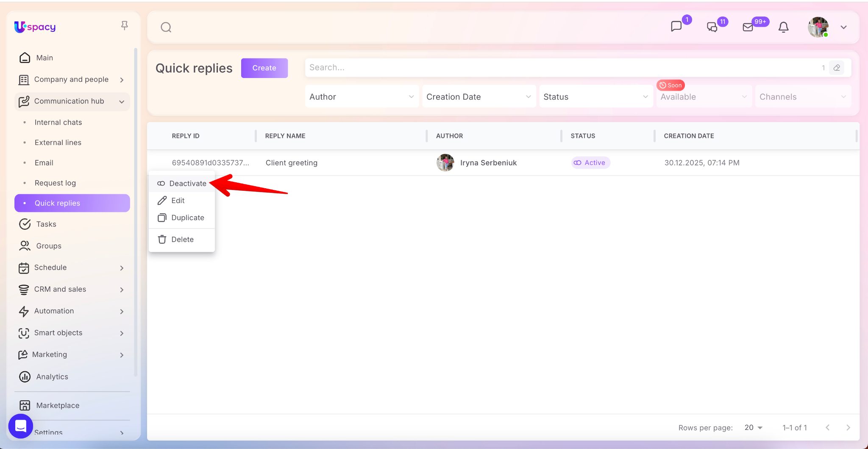
Task: Click the Uspacy logo
Action: [35, 27]
